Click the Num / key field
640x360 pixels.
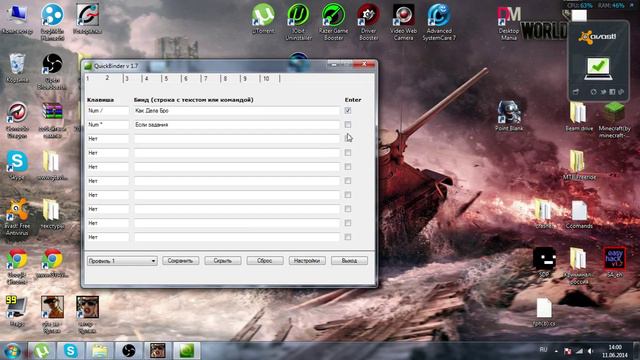(x=108, y=111)
